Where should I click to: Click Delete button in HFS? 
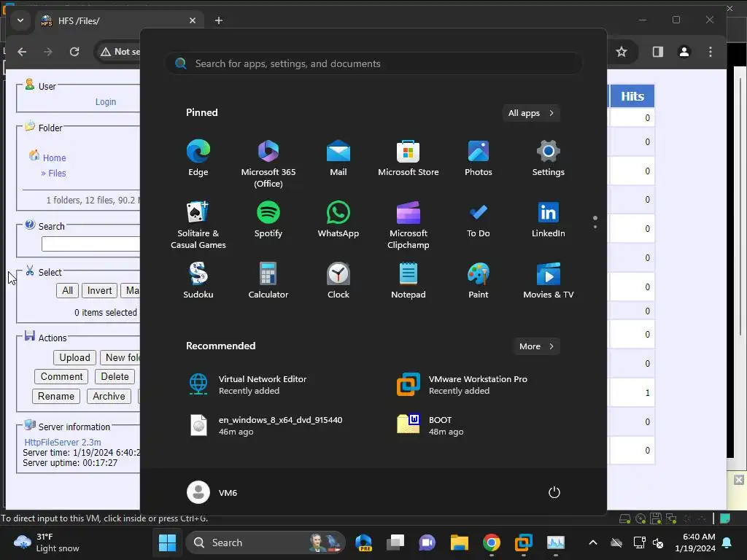tap(115, 377)
